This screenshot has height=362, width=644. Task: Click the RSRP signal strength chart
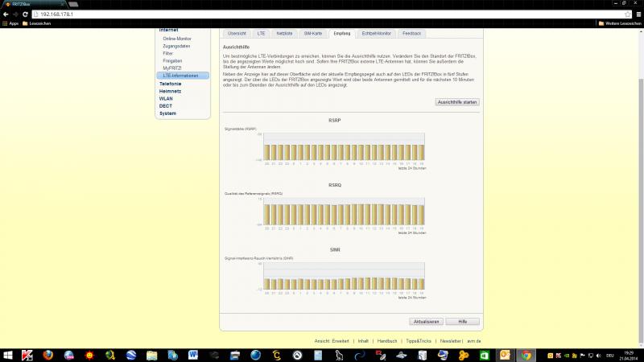[344, 146]
